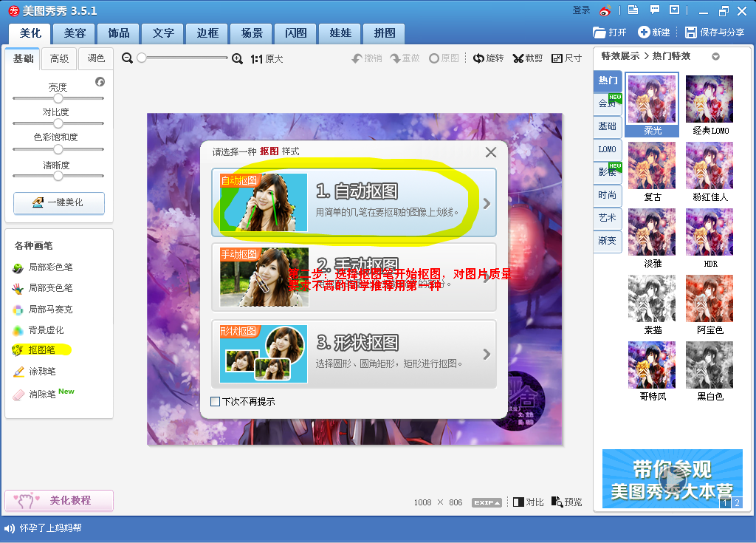
Task: Click the 裁剪 crop scissors tool
Action: click(x=527, y=58)
